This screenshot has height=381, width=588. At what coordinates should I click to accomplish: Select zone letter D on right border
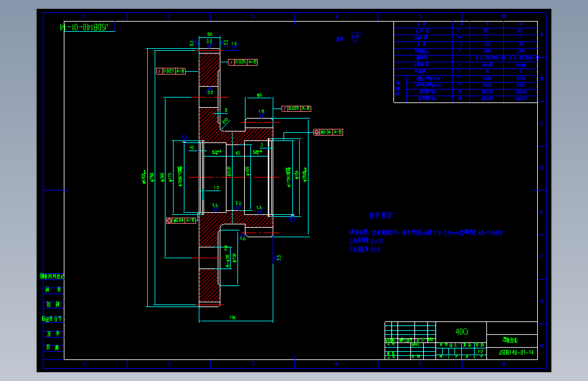(542, 167)
